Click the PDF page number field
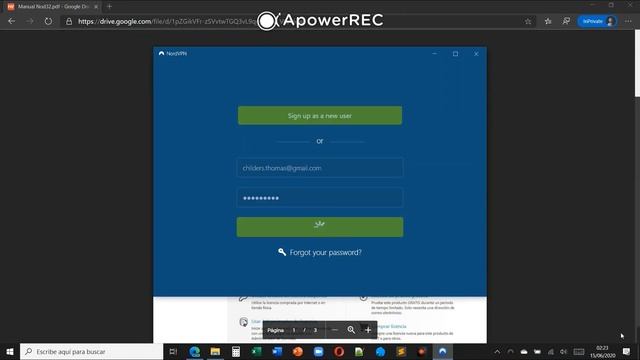 pos(294,330)
